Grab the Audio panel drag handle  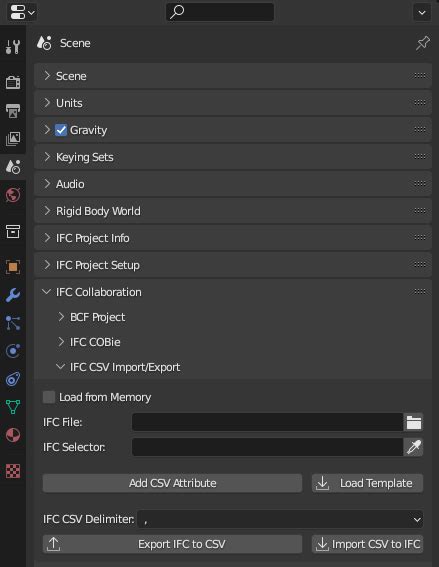[419, 184]
